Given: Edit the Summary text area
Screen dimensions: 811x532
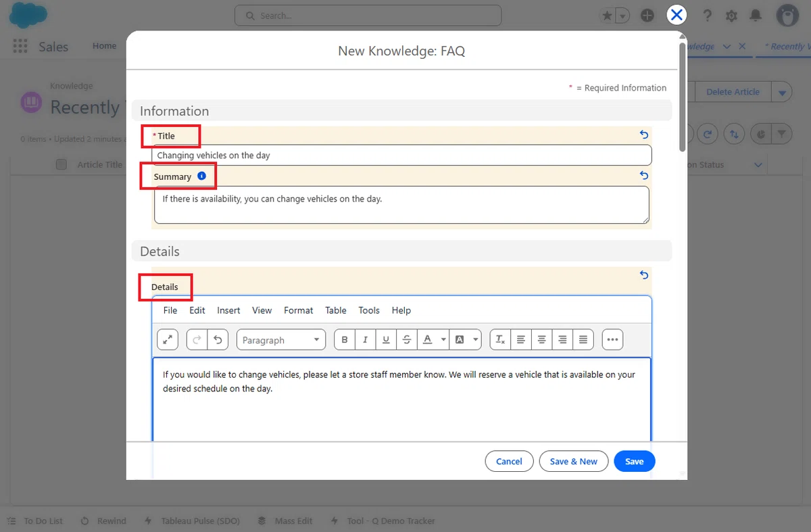Looking at the screenshot, I should point(401,205).
